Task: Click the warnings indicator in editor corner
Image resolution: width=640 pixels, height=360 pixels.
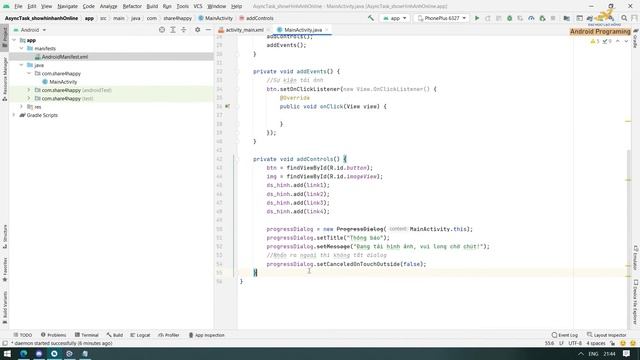Action: pos(595,41)
